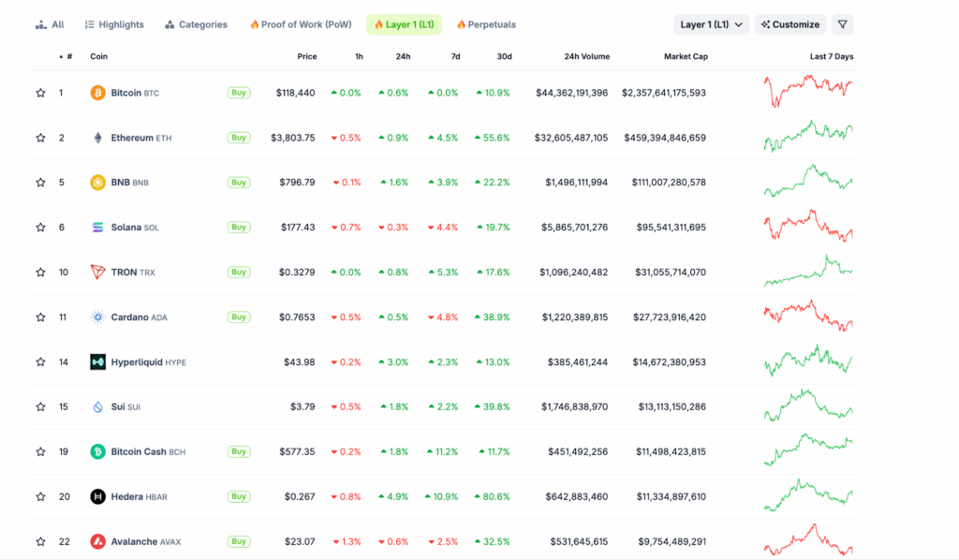
Task: Toggle the TRON favorite star
Action: point(40,273)
